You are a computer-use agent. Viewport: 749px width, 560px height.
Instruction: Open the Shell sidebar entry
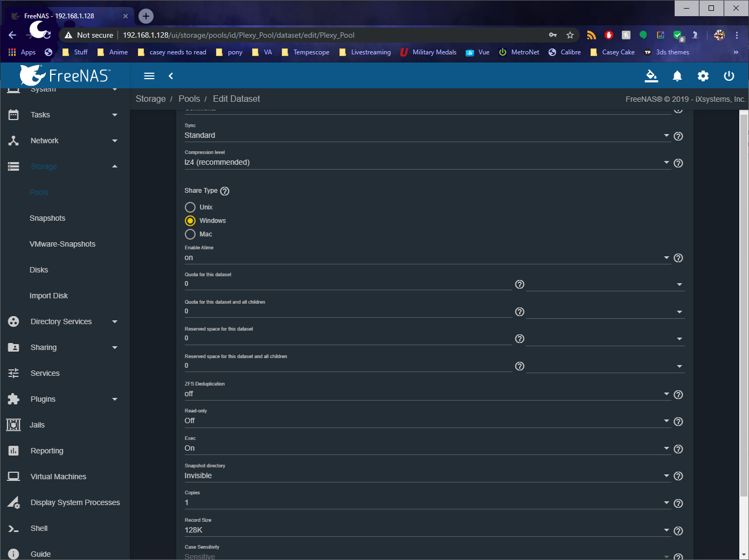39,528
